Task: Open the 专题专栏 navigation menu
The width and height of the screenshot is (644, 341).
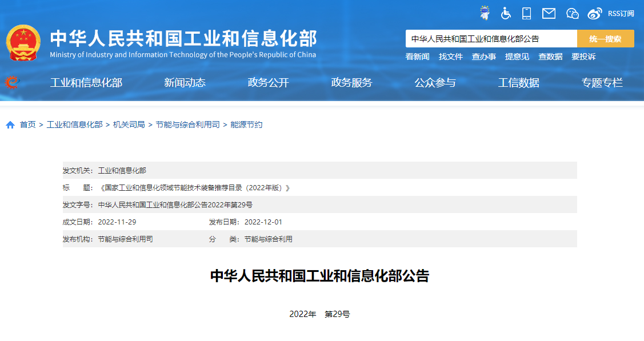Action: pyautogui.click(x=602, y=83)
